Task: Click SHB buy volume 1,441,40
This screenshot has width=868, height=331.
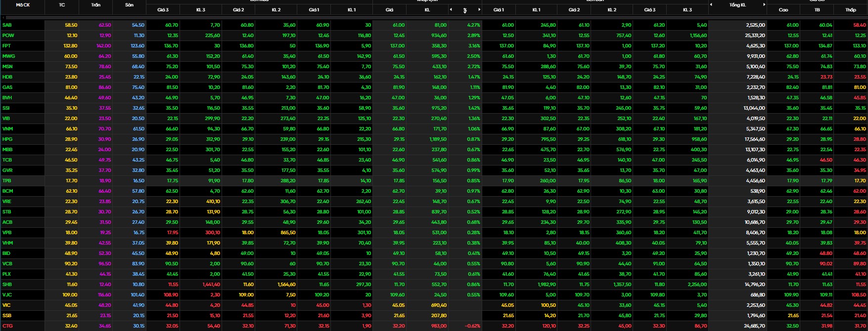Action: tap(211, 284)
